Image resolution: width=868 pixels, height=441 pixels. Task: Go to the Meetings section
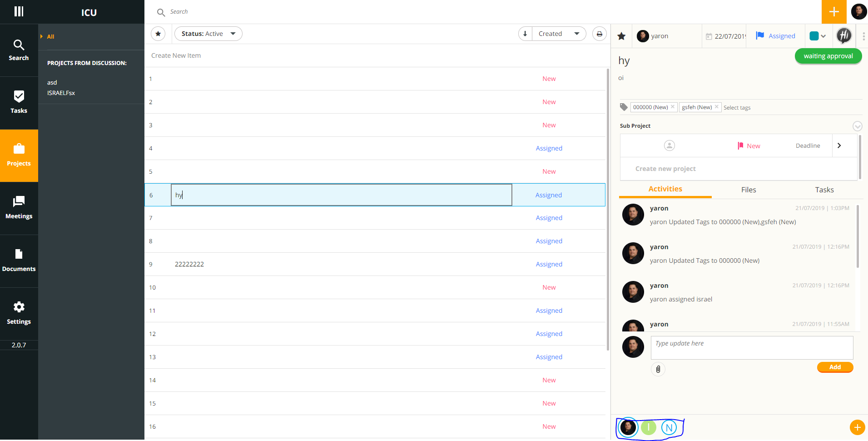tap(19, 208)
